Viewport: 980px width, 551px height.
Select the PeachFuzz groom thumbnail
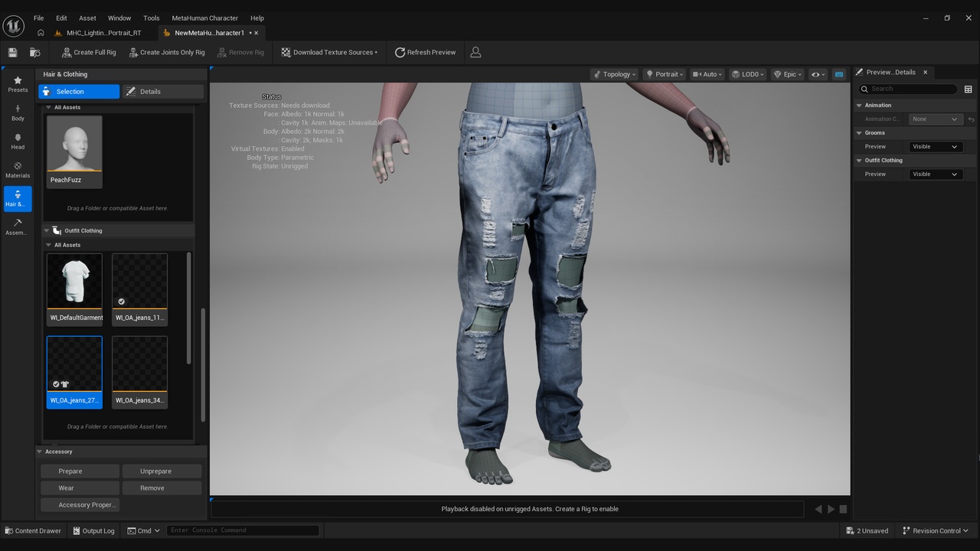tap(74, 152)
